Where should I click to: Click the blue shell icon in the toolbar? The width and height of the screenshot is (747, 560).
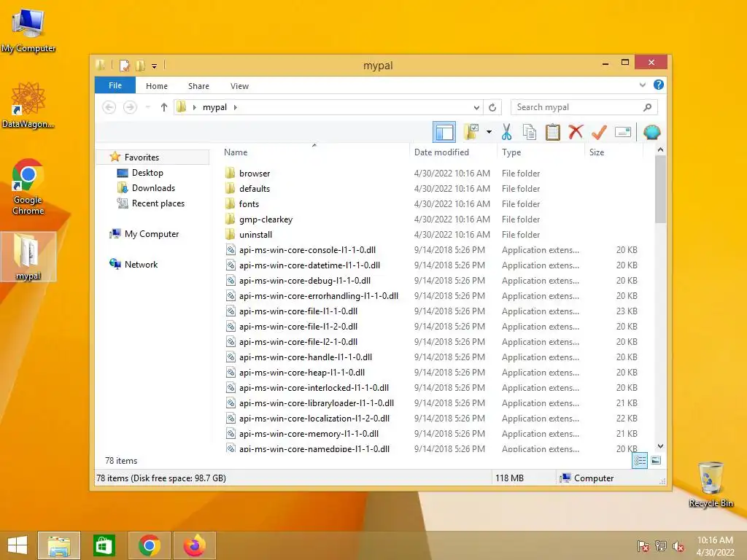click(x=651, y=132)
